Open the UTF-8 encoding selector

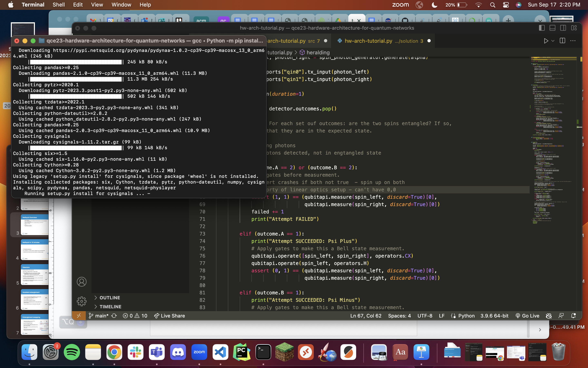pyautogui.click(x=425, y=316)
